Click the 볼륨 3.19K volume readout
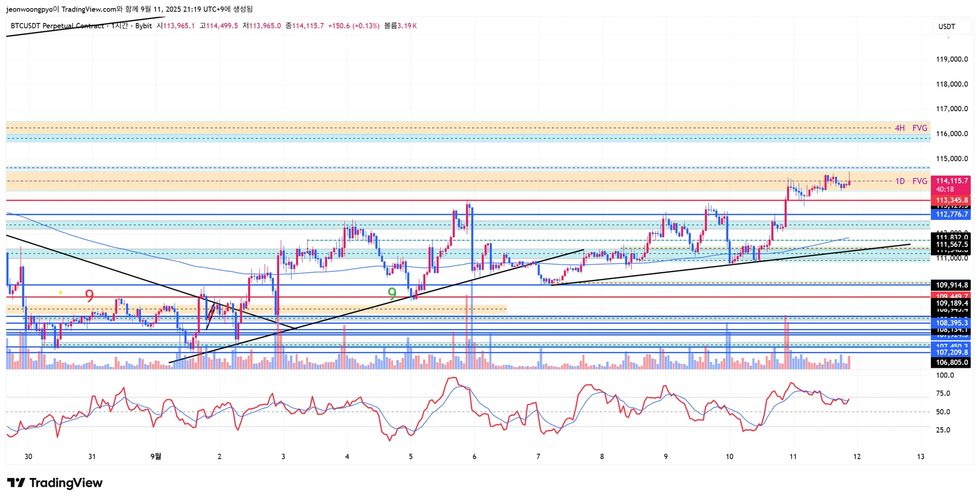The height and width of the screenshot is (501, 980). (x=400, y=26)
